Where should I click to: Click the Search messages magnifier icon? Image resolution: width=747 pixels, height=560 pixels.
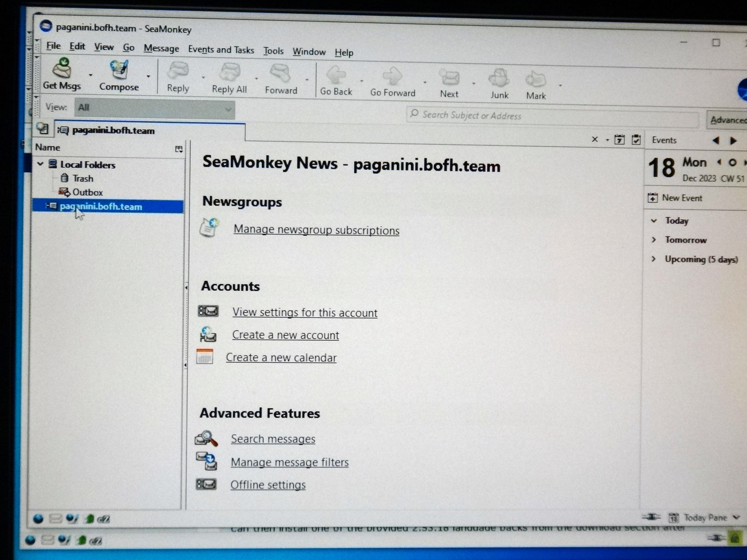(x=206, y=438)
